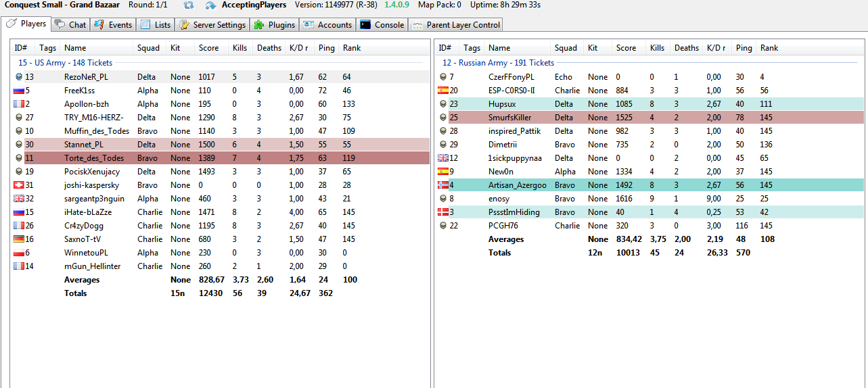The image size is (868, 388).
Task: Click the Spanish flag icon beside New0n
Action: tap(443, 172)
